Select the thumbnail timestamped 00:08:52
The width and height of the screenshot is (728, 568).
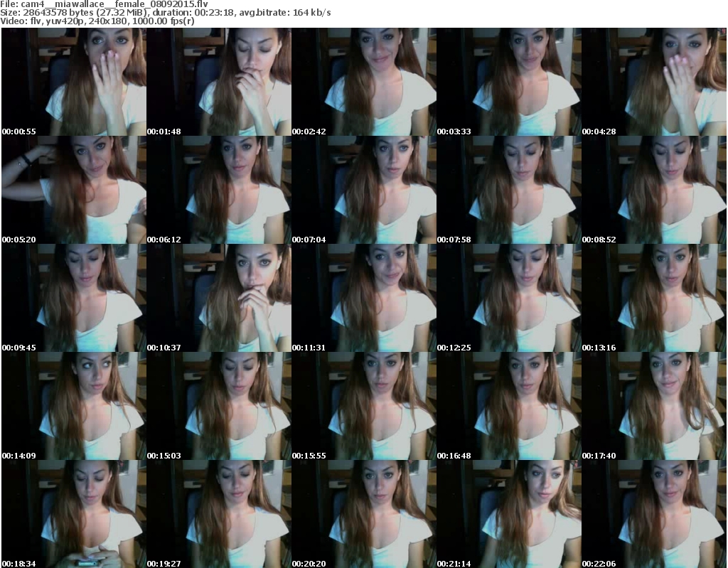[x=654, y=190]
